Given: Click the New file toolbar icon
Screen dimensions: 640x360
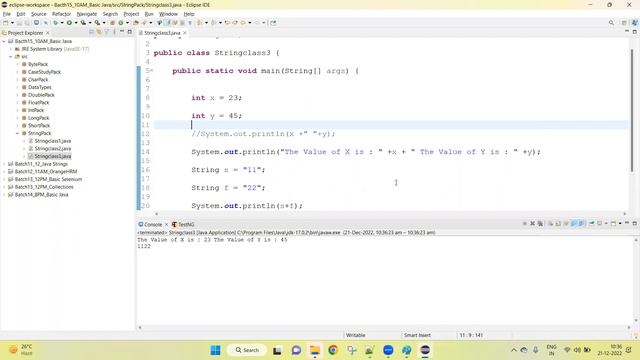Looking at the screenshot, I should [5, 23].
